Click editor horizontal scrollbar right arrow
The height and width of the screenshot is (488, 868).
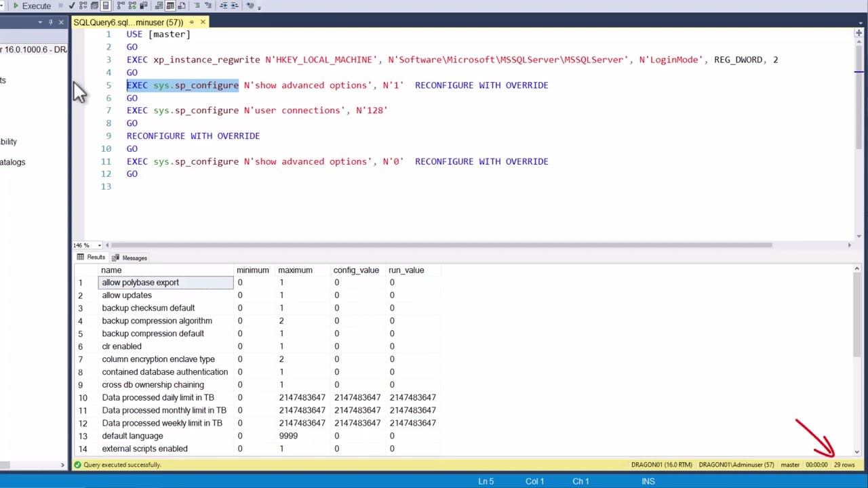pyautogui.click(x=850, y=245)
